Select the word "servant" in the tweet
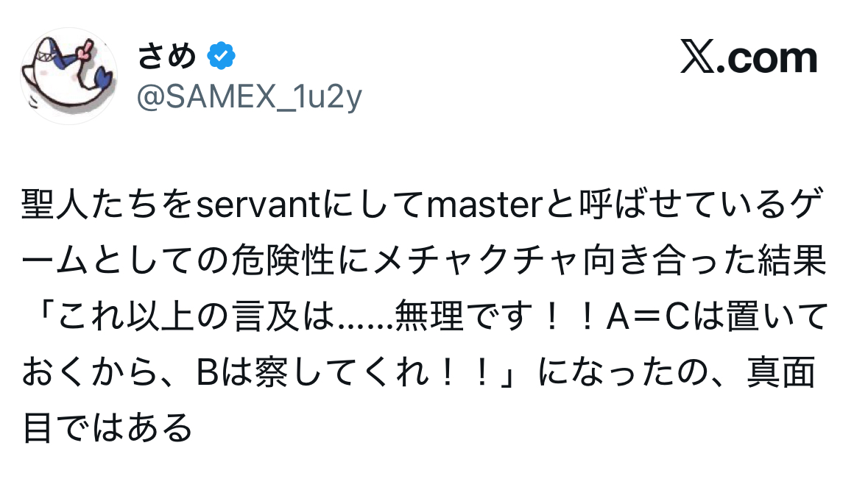868x490 pixels. pyautogui.click(x=258, y=205)
